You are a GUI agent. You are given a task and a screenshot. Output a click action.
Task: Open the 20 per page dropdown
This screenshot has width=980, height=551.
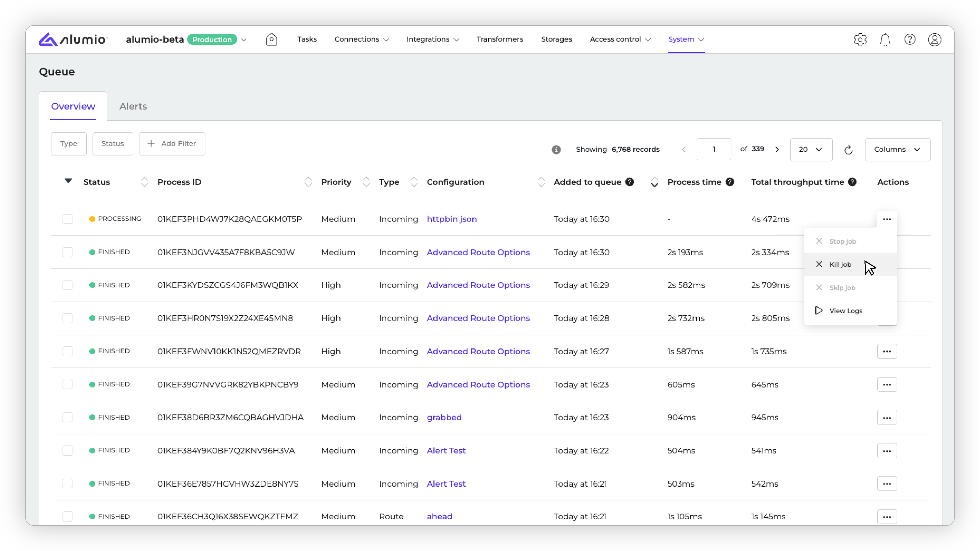pyautogui.click(x=811, y=149)
